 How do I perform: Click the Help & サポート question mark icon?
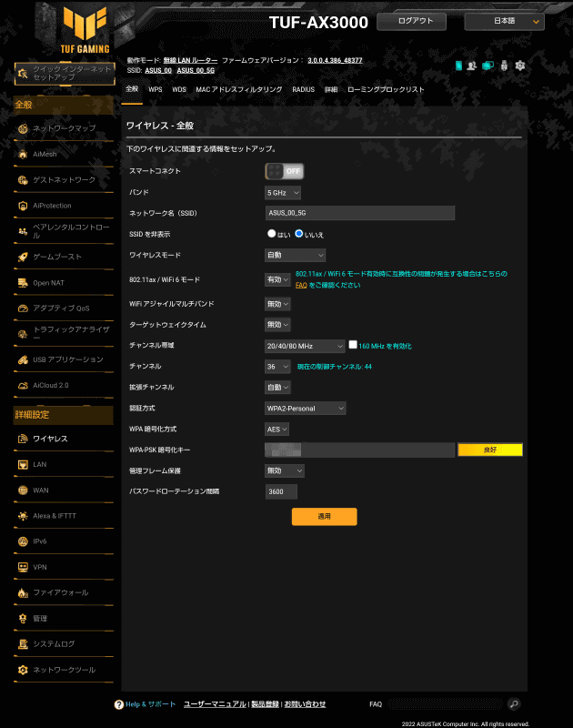(x=119, y=704)
